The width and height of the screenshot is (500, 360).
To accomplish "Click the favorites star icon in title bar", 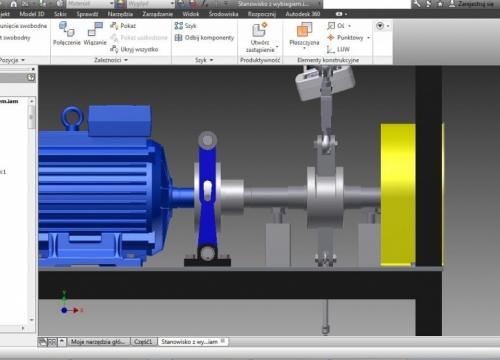I will 440,4.
